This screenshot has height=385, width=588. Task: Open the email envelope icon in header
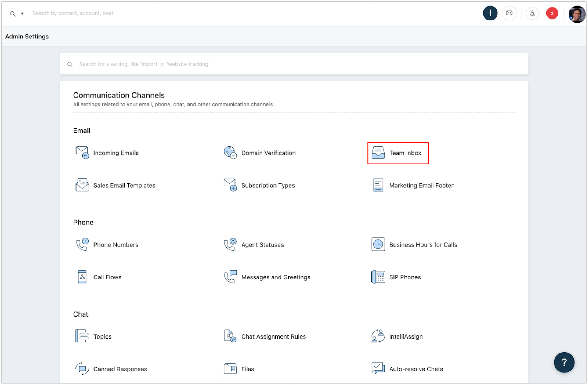(509, 13)
